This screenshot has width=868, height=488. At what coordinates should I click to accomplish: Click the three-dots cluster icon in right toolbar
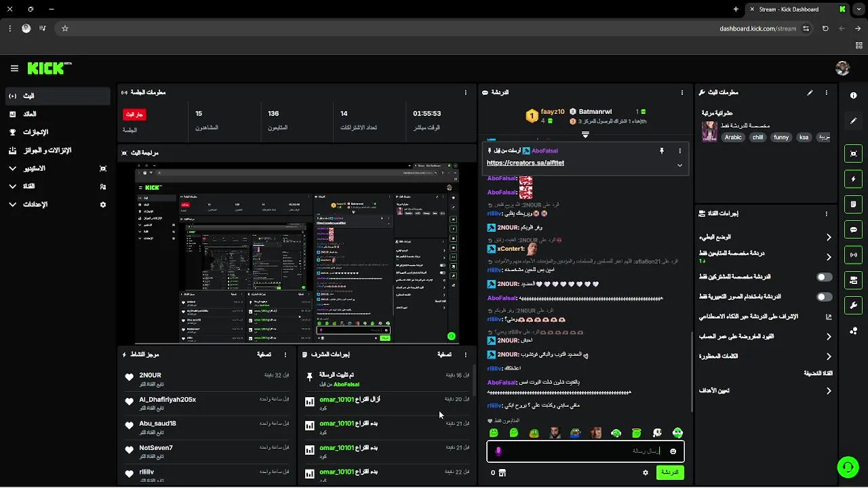click(853, 331)
